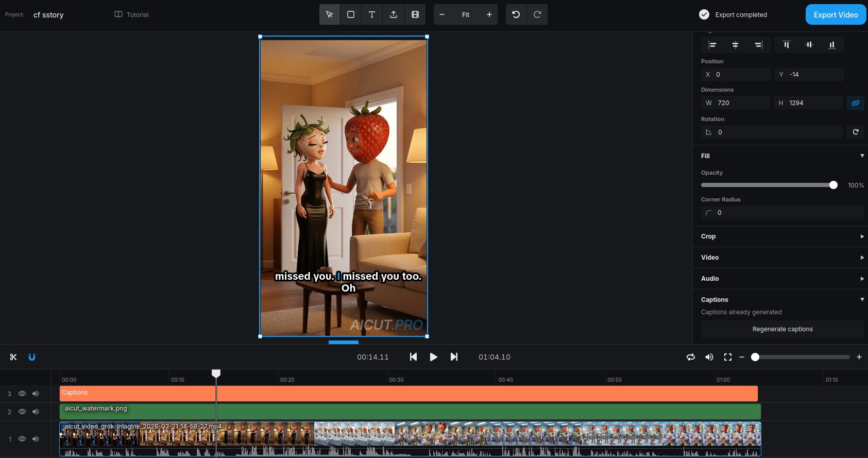Reset rotation with circular arrow icon
The height and width of the screenshot is (458, 868).
(856, 132)
